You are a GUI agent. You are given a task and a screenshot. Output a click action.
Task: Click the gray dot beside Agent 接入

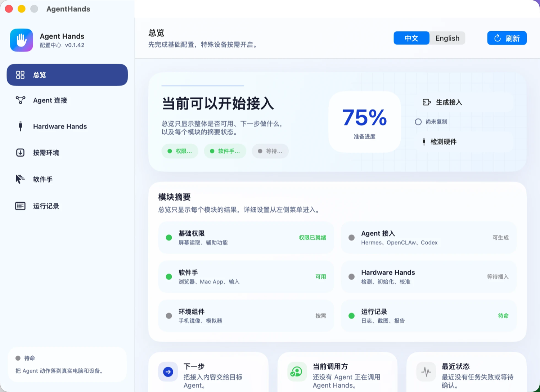[x=352, y=238]
